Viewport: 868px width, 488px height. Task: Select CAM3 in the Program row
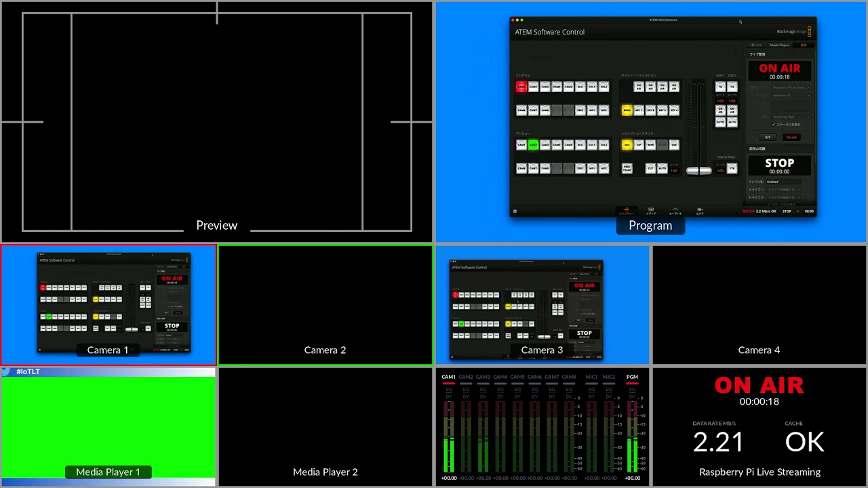(x=545, y=87)
